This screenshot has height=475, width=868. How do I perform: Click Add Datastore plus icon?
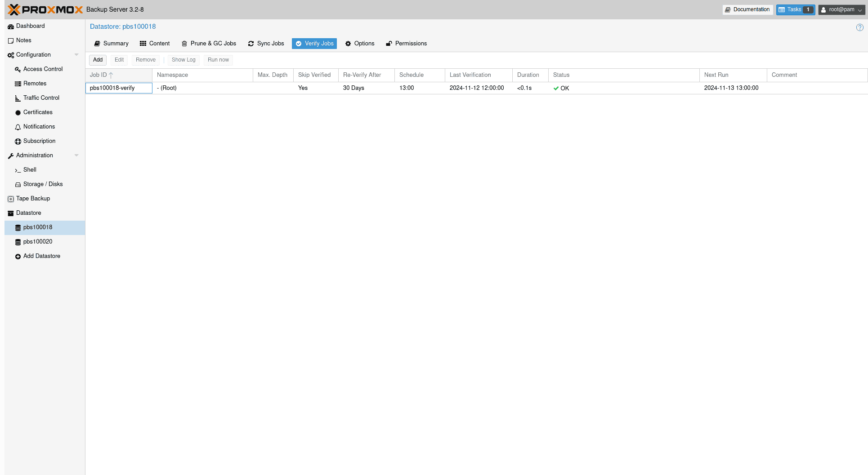18,257
